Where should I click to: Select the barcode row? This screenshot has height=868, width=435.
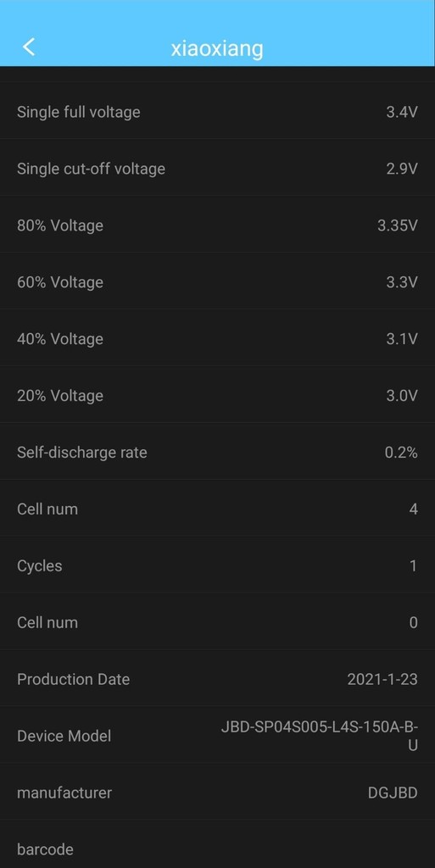(x=217, y=847)
